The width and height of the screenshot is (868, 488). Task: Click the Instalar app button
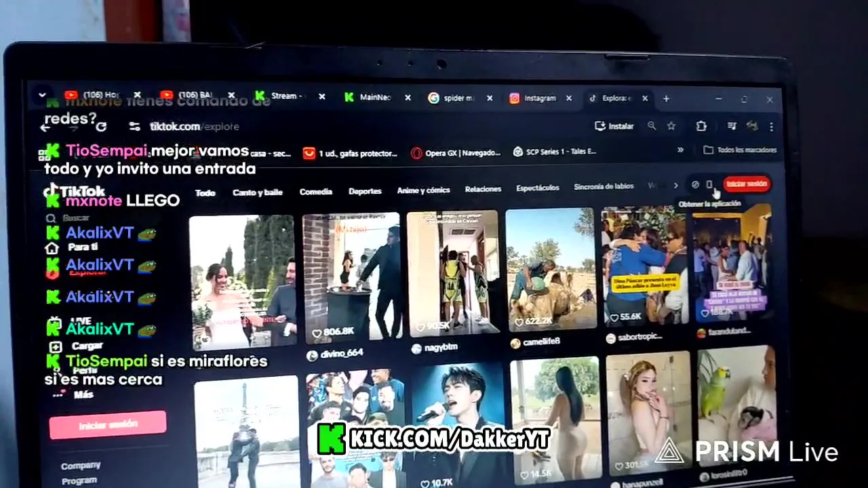[614, 125]
